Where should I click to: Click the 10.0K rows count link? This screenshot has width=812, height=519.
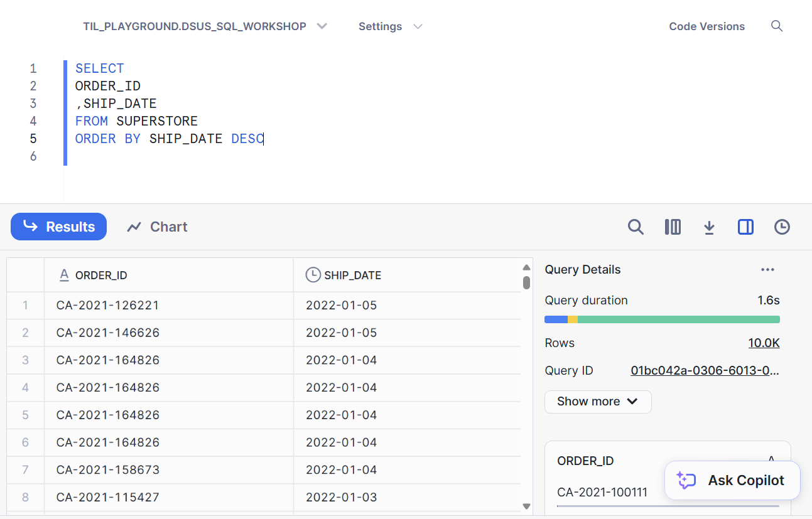coord(764,343)
